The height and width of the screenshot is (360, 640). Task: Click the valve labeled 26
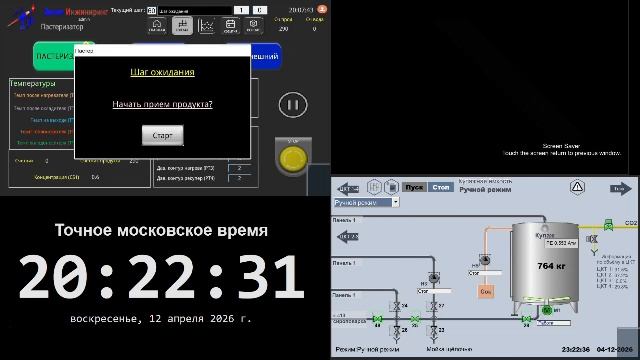(x=396, y=331)
